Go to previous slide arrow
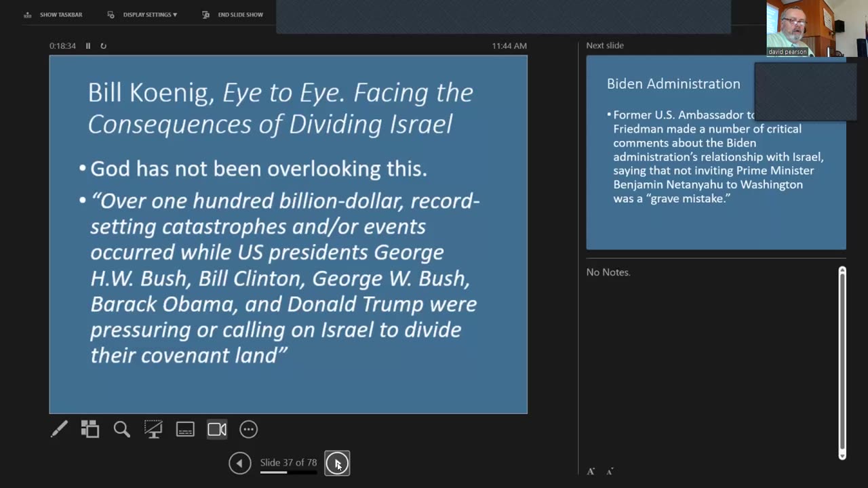This screenshot has height=488, width=868. 239,463
